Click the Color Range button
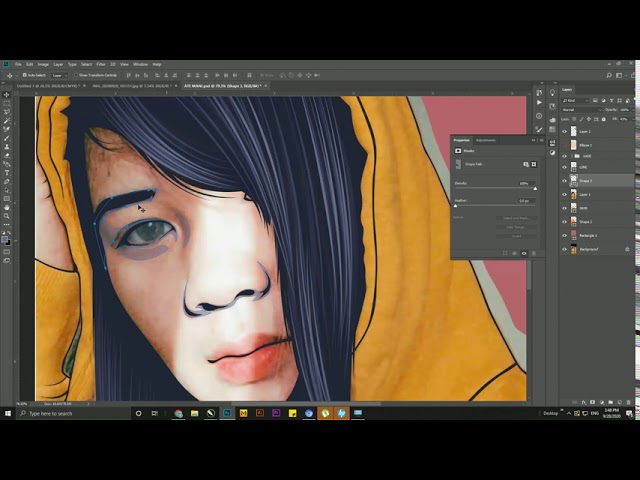This screenshot has height=480, width=640. tap(516, 227)
